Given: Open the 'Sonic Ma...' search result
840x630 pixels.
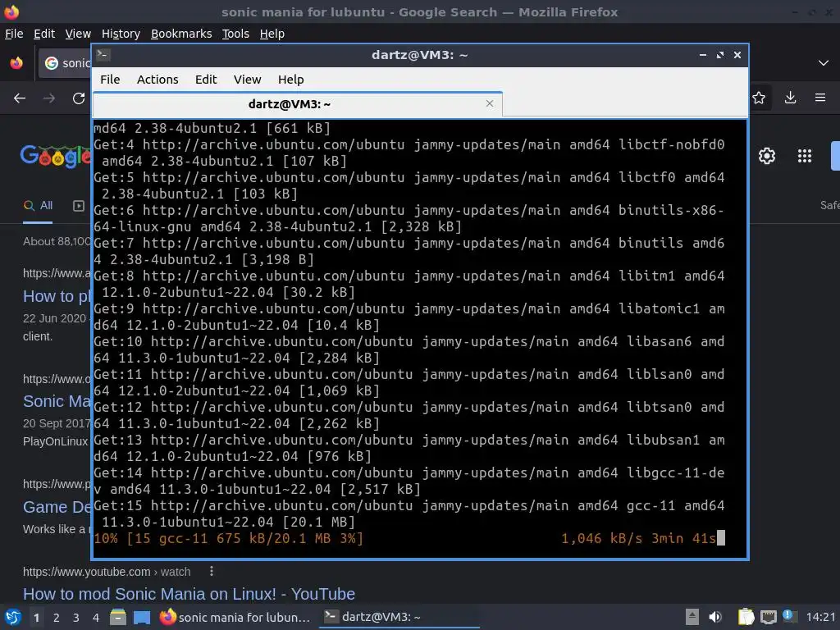Looking at the screenshot, I should 57,401.
